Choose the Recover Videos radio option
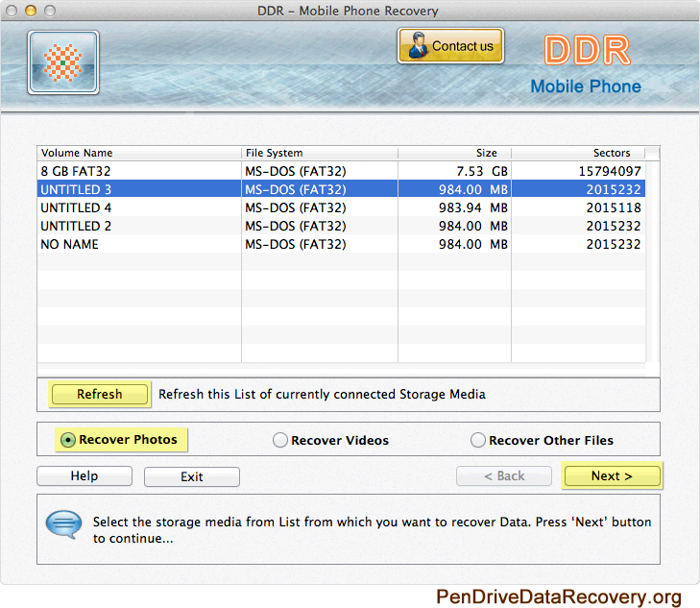 [331, 440]
